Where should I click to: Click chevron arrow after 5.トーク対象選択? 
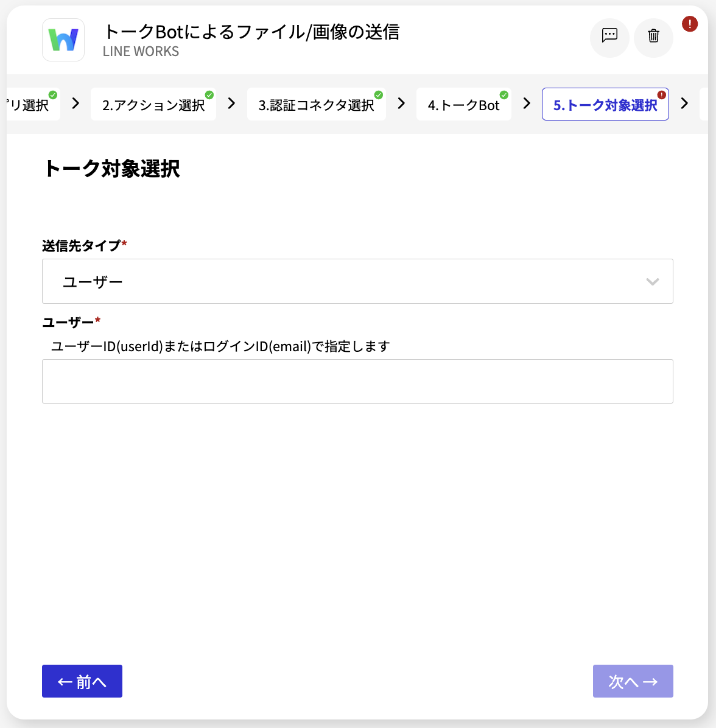(684, 103)
